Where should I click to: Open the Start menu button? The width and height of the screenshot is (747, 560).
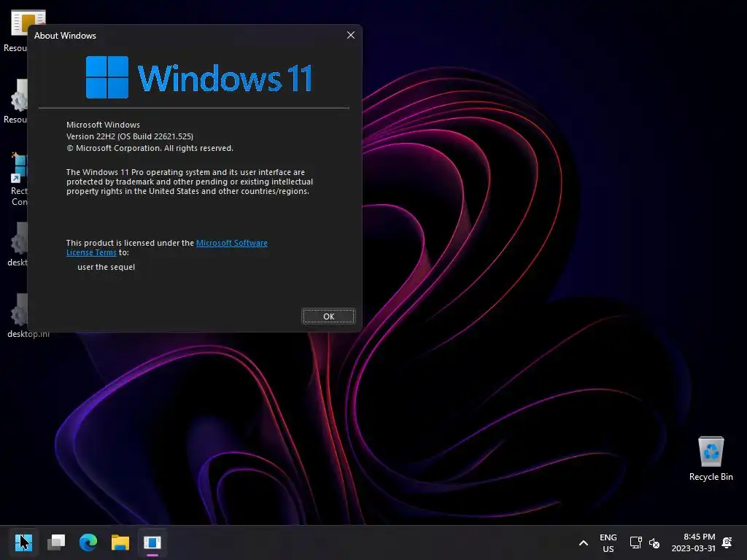23,542
